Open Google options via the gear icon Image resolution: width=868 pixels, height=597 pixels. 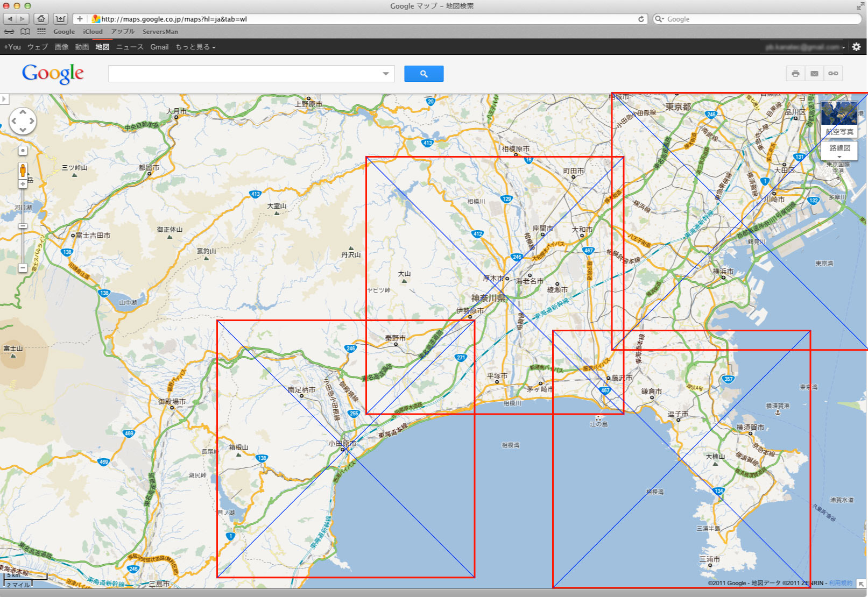(856, 47)
